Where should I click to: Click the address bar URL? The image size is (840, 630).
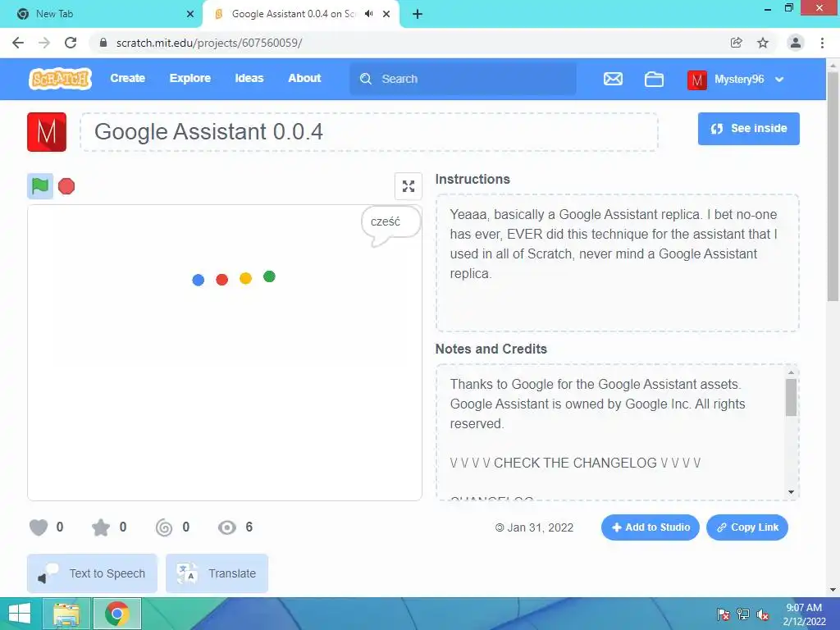point(209,43)
